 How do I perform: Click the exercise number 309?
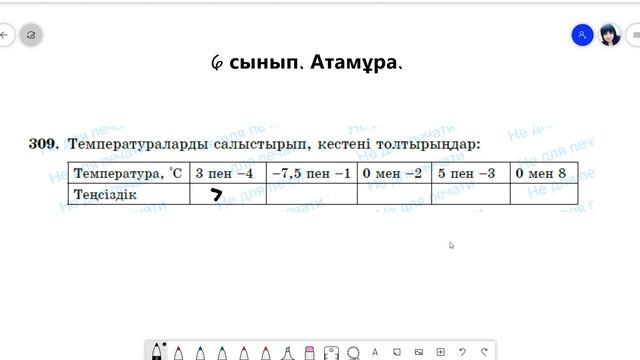click(44, 144)
